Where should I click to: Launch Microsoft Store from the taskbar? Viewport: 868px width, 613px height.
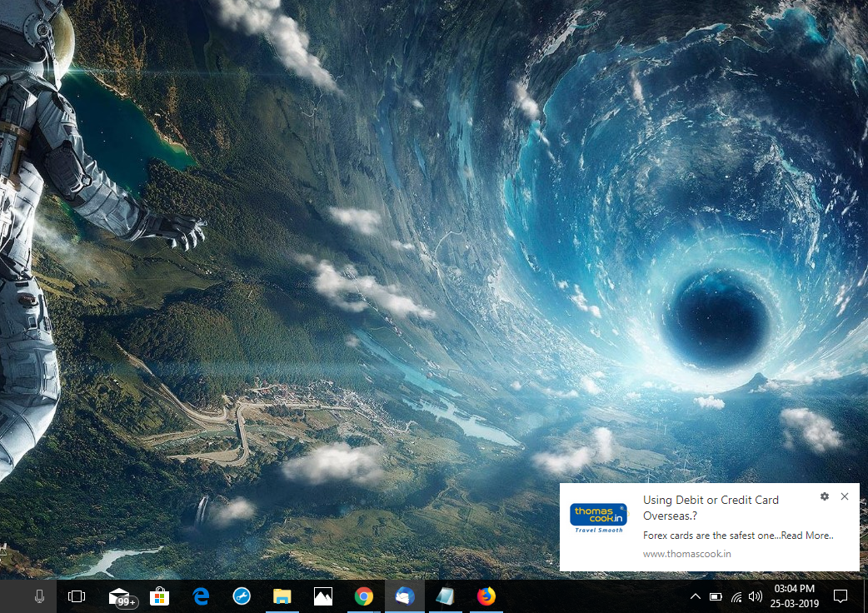point(159,596)
